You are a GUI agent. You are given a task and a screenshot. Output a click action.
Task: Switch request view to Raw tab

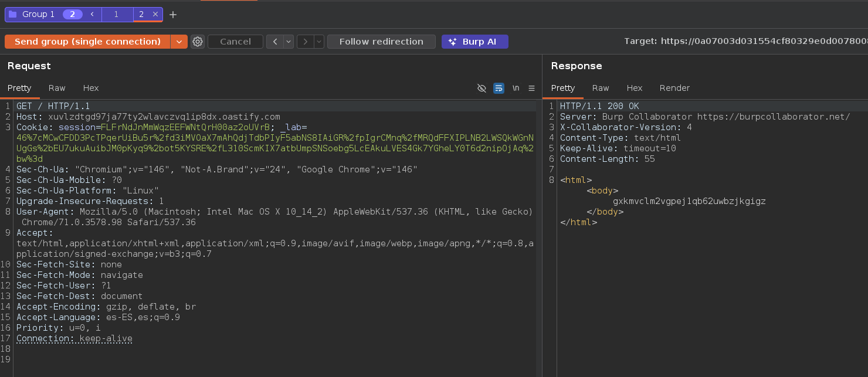coord(57,88)
